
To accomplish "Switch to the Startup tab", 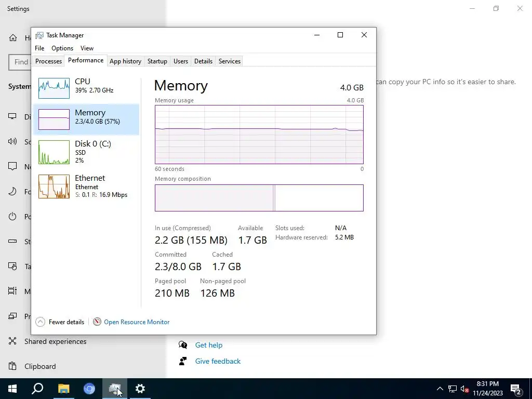I will (157, 61).
